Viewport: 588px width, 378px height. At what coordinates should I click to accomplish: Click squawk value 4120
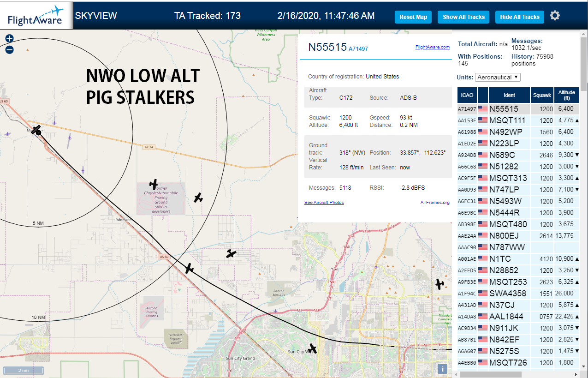coord(546,259)
